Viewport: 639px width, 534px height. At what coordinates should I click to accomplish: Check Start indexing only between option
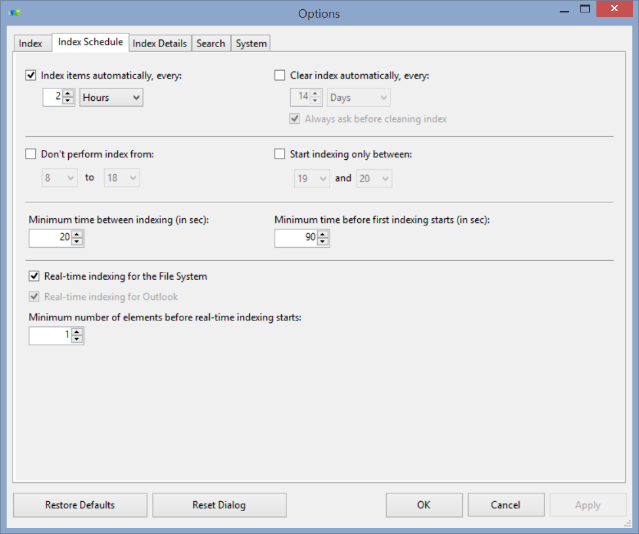(280, 154)
